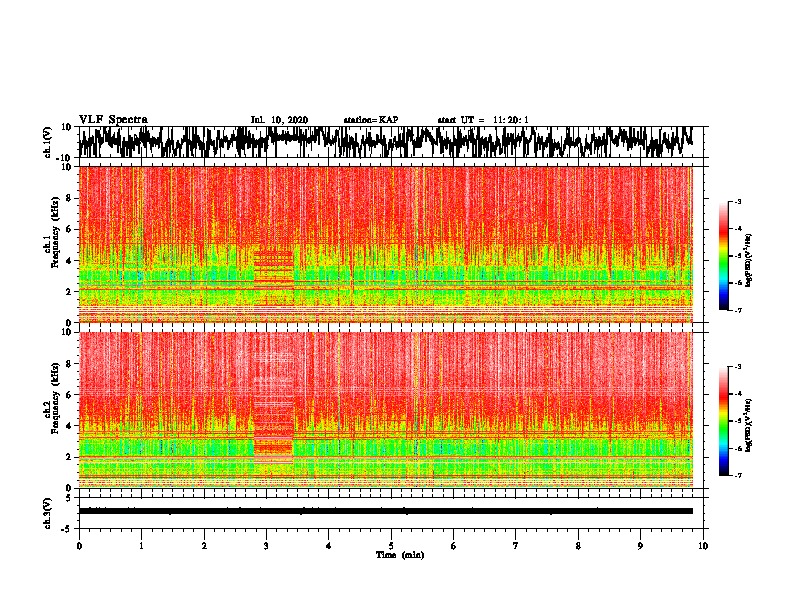792x612 pixels.
Task: Click the "-3" label on ch.2 colorbar
Action: coord(737,367)
